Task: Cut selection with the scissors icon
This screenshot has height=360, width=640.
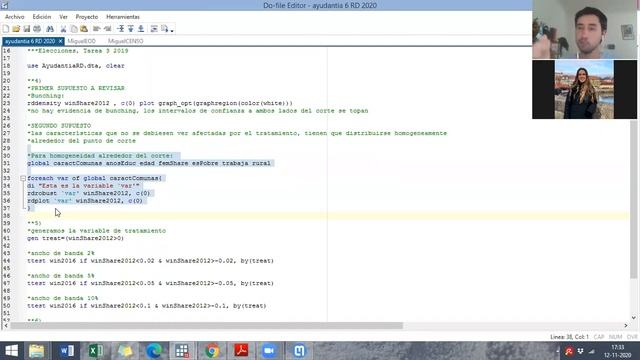Action: tap(63, 29)
